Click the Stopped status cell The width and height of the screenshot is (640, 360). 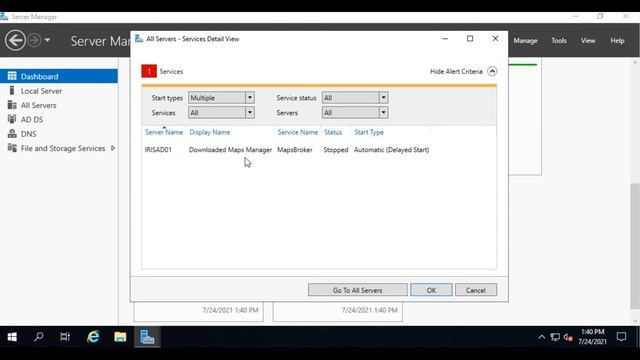tap(336, 150)
